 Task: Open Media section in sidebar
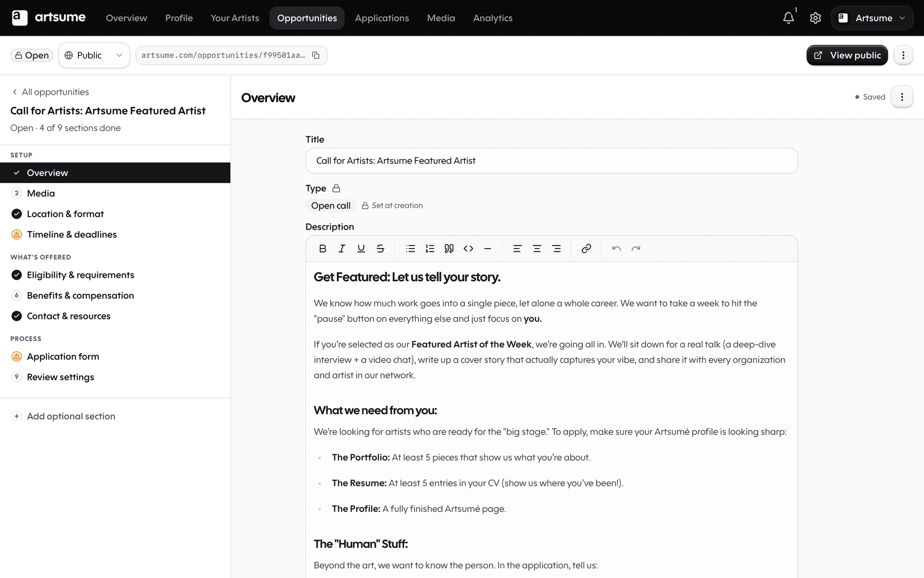tap(115, 193)
